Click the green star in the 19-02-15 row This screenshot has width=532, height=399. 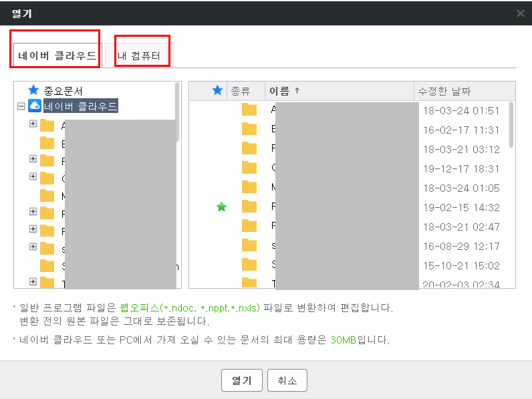[x=221, y=207]
